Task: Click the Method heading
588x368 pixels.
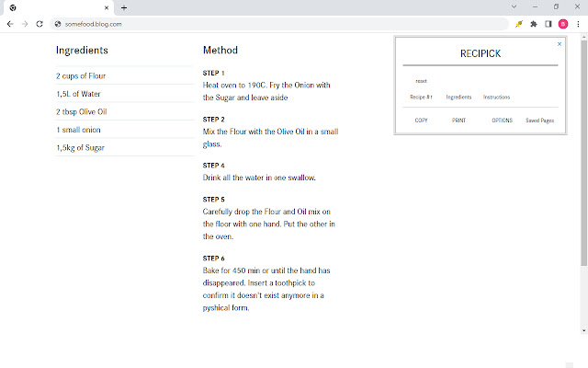Action: click(220, 51)
